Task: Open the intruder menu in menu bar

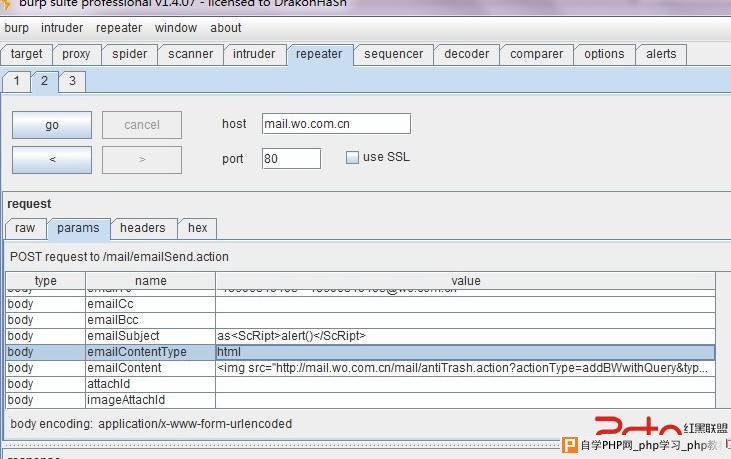Action: pos(62,28)
